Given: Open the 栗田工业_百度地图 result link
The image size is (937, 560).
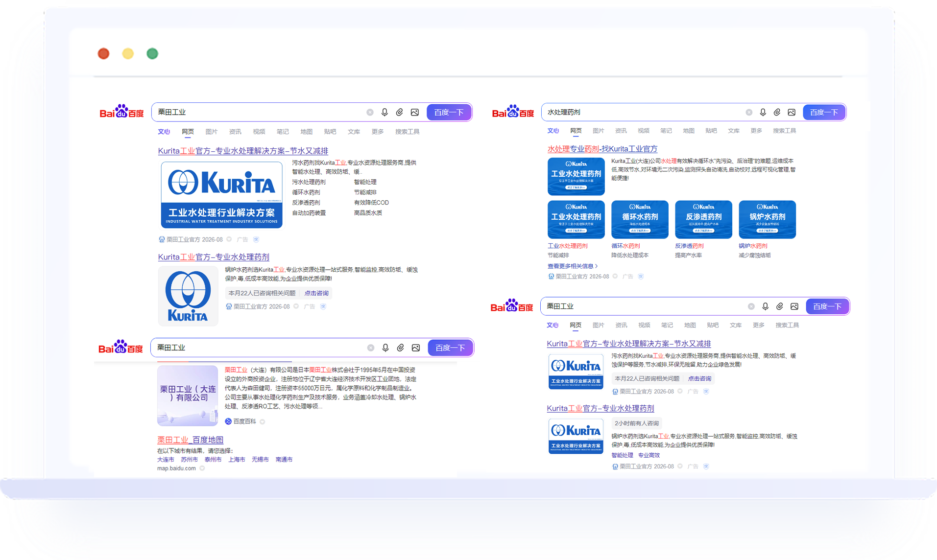Looking at the screenshot, I should tap(190, 440).
